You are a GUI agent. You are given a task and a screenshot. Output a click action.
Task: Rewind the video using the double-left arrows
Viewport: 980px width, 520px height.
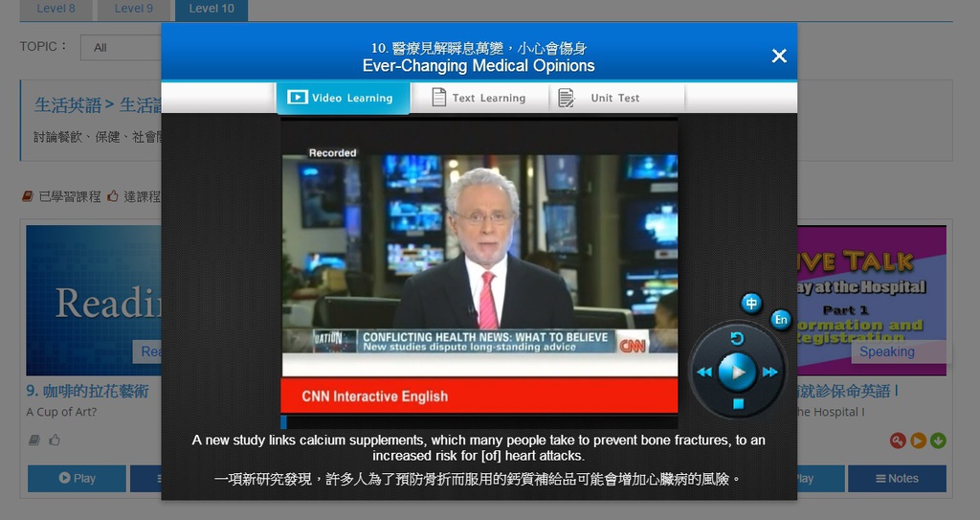[704, 373]
